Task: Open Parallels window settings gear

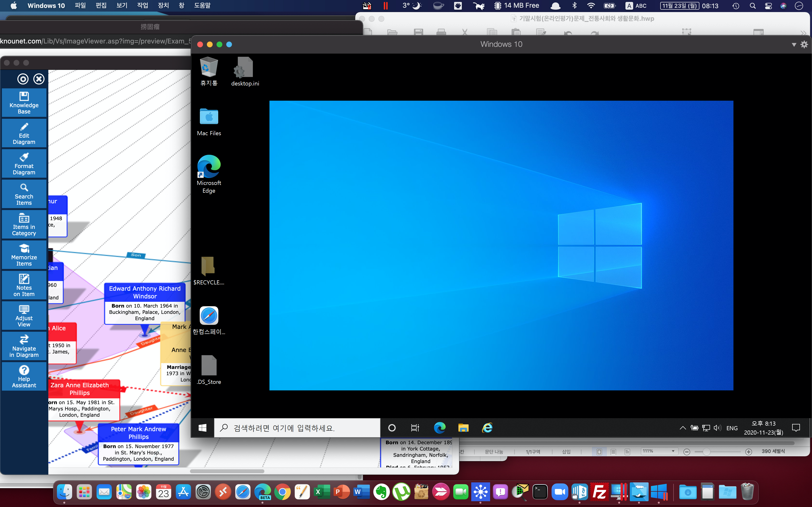Action: coord(804,44)
